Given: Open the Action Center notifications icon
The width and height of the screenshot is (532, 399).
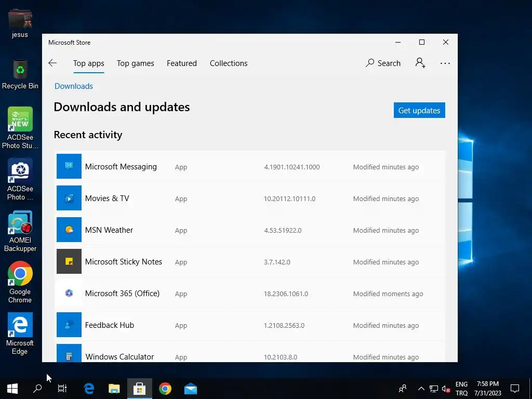Looking at the screenshot, I should pyautogui.click(x=515, y=389).
